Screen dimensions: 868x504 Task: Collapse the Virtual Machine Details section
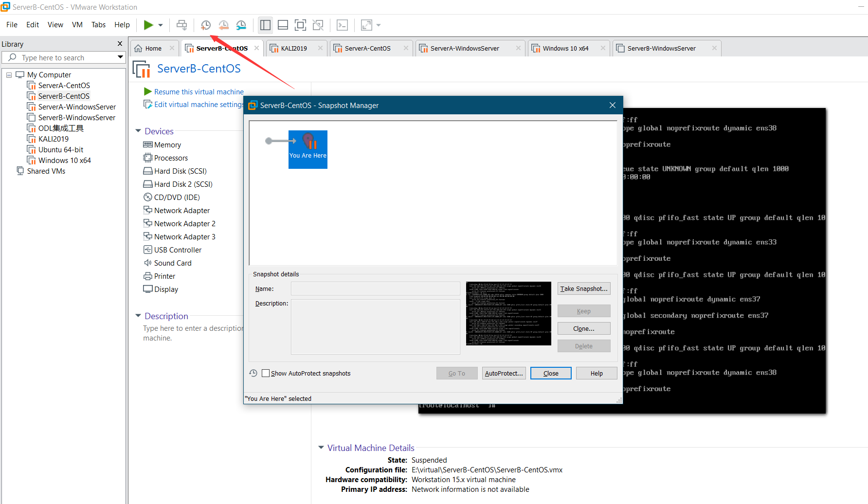tap(321, 448)
